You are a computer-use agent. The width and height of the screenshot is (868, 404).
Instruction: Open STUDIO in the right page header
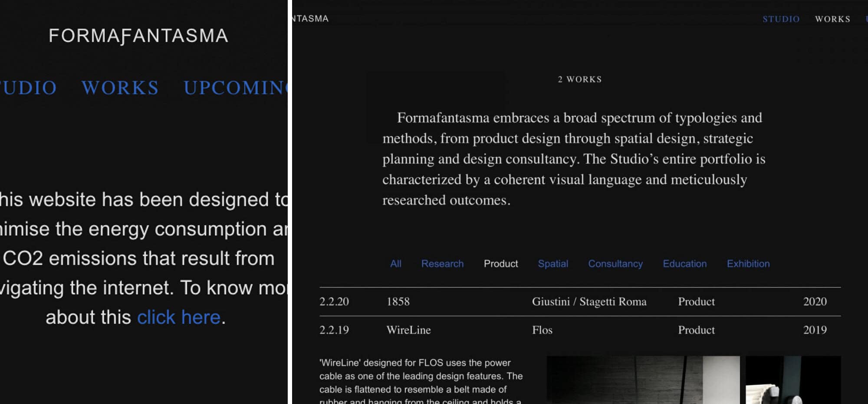781,19
